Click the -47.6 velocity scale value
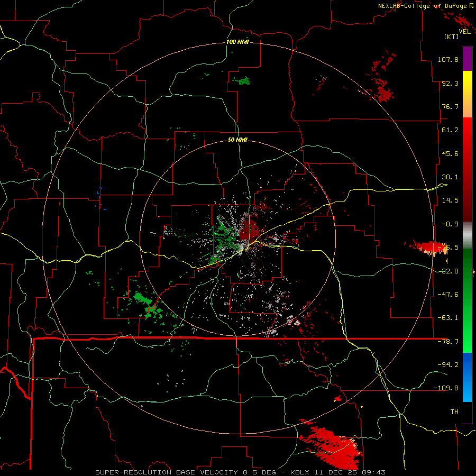 [448, 295]
